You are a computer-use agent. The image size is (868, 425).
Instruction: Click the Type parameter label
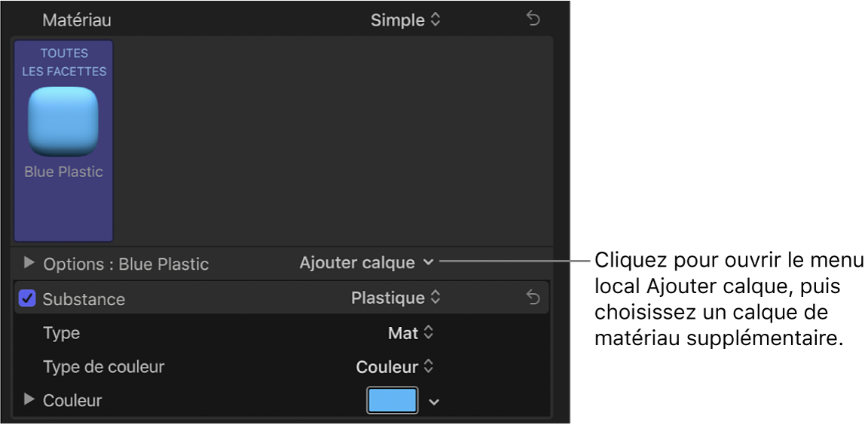pos(61,332)
